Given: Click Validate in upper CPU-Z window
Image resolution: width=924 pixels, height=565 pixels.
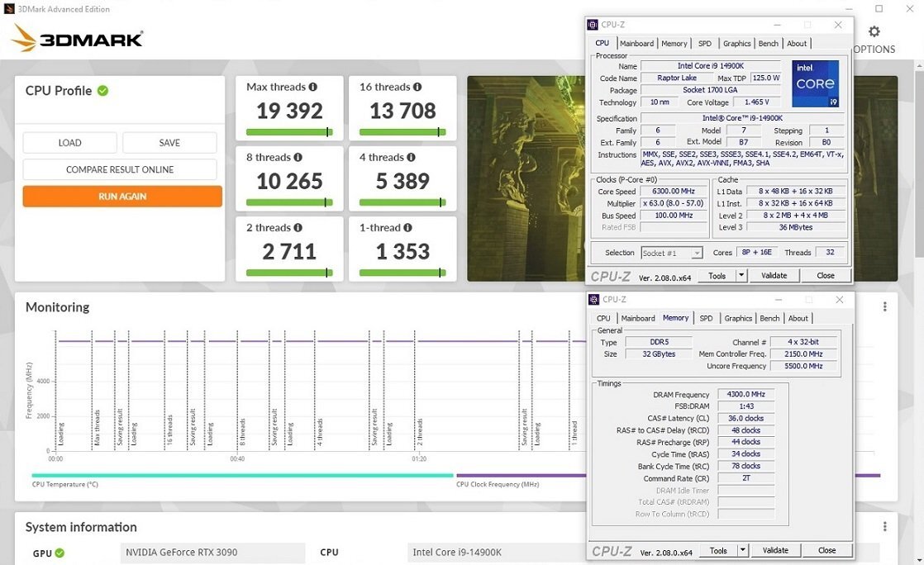Looking at the screenshot, I should point(774,275).
